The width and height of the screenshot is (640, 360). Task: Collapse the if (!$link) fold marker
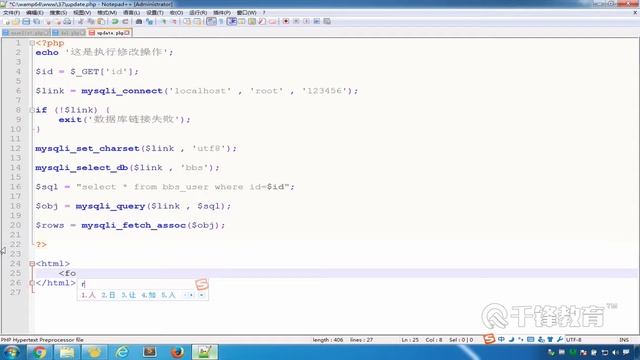tap(32, 110)
